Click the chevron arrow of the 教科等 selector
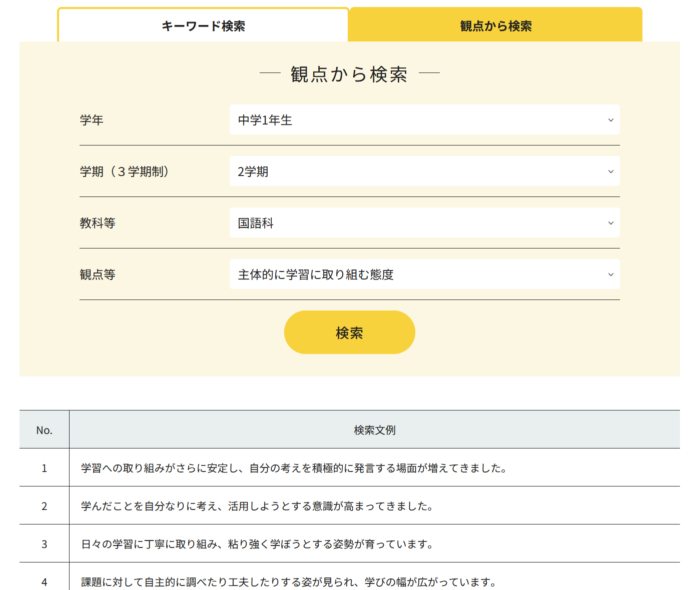This screenshot has height=590, width=700. click(x=610, y=223)
